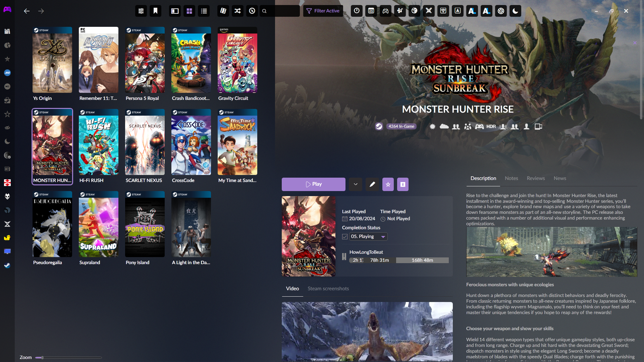Pick a random game with the dice icon
This screenshot has width=644, height=362.
223,11
